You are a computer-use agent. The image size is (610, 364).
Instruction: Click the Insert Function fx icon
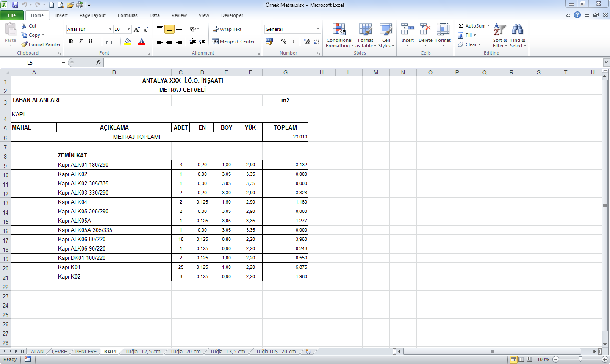(x=98, y=63)
